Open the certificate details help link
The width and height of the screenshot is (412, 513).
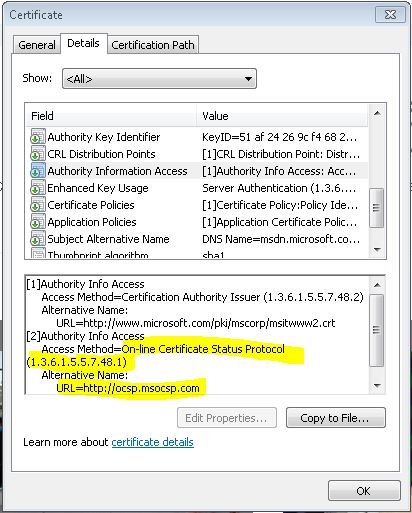point(152,442)
